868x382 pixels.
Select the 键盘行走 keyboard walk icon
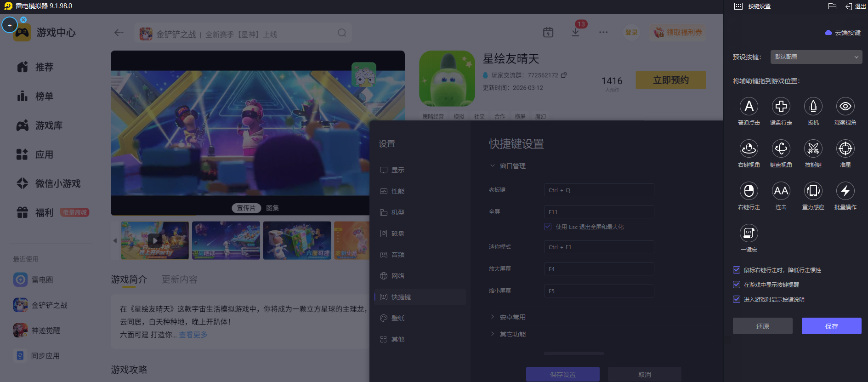point(781,107)
